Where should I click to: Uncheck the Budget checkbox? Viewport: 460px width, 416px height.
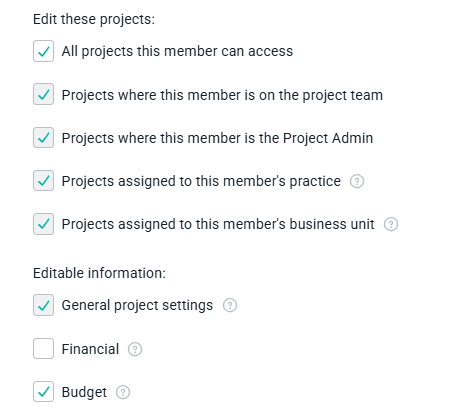[43, 392]
